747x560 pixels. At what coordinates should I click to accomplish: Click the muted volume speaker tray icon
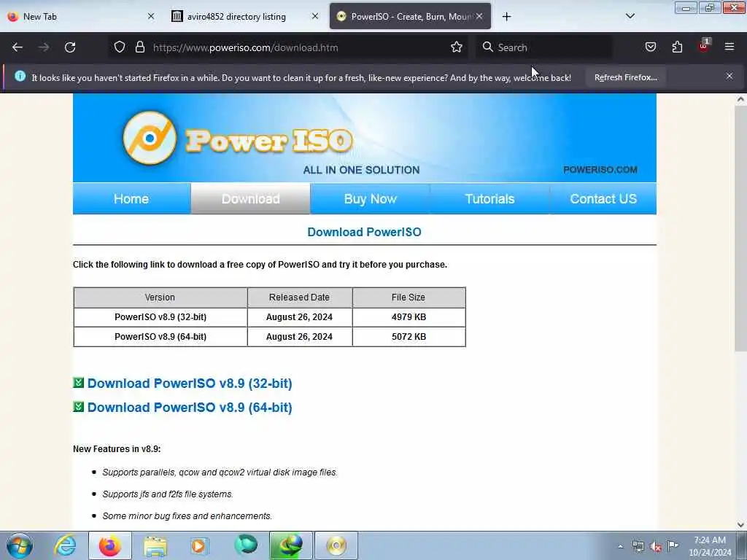tap(656, 547)
